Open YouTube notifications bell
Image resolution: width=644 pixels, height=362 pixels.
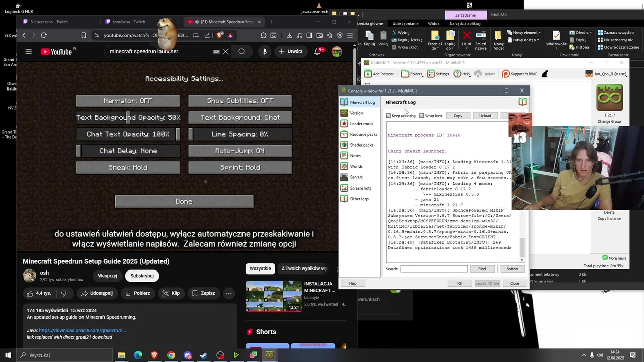(318, 51)
